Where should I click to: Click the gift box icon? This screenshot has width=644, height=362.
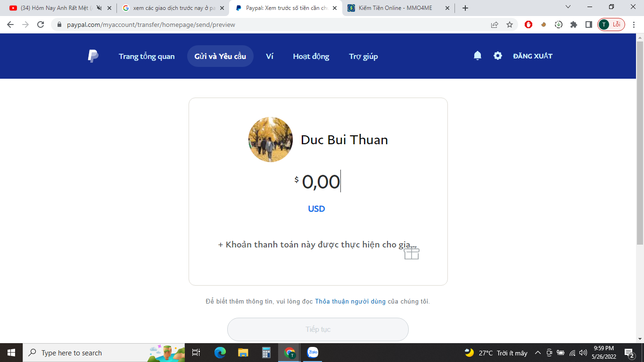(412, 253)
